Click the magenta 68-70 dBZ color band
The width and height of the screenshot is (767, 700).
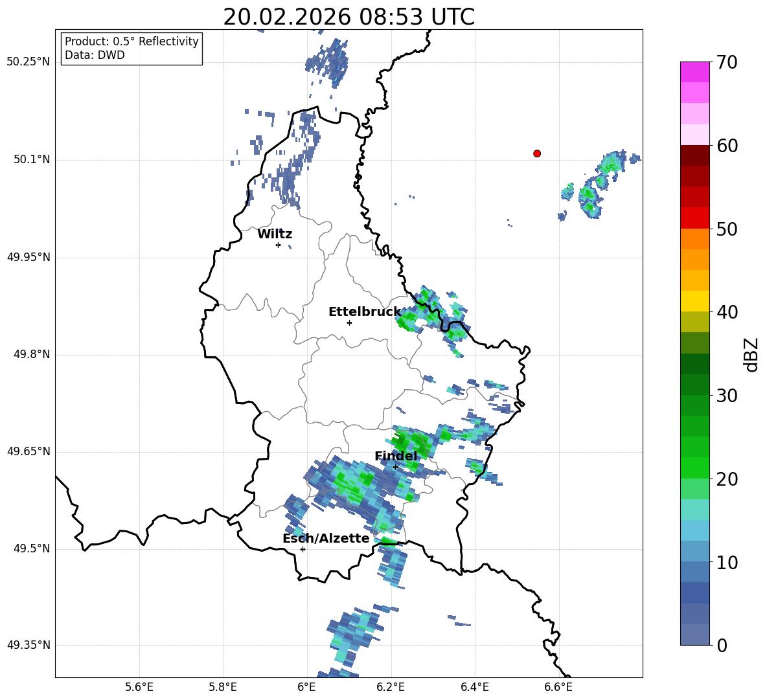(694, 72)
